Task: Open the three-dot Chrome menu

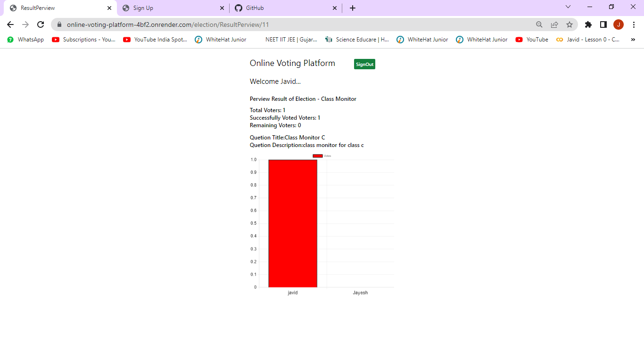Action: (634, 24)
